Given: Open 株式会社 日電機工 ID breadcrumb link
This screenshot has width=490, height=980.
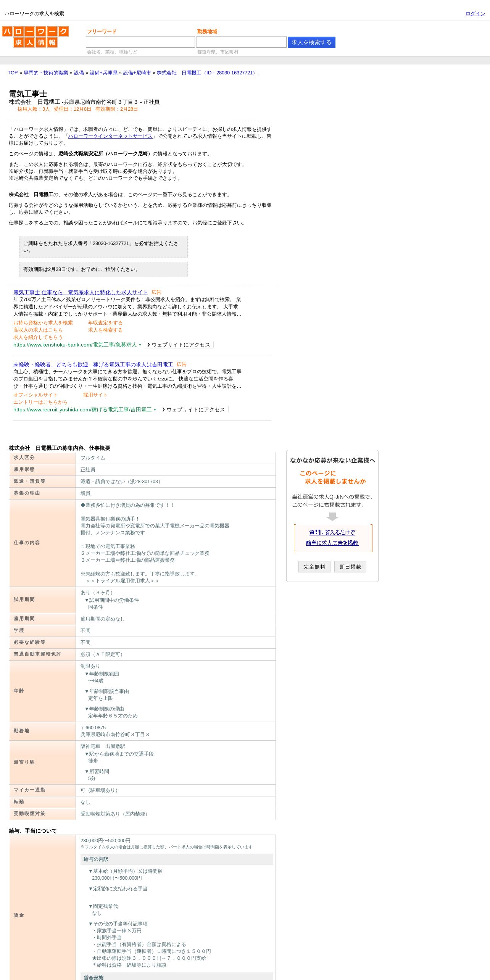Looking at the screenshot, I should 207,73.
